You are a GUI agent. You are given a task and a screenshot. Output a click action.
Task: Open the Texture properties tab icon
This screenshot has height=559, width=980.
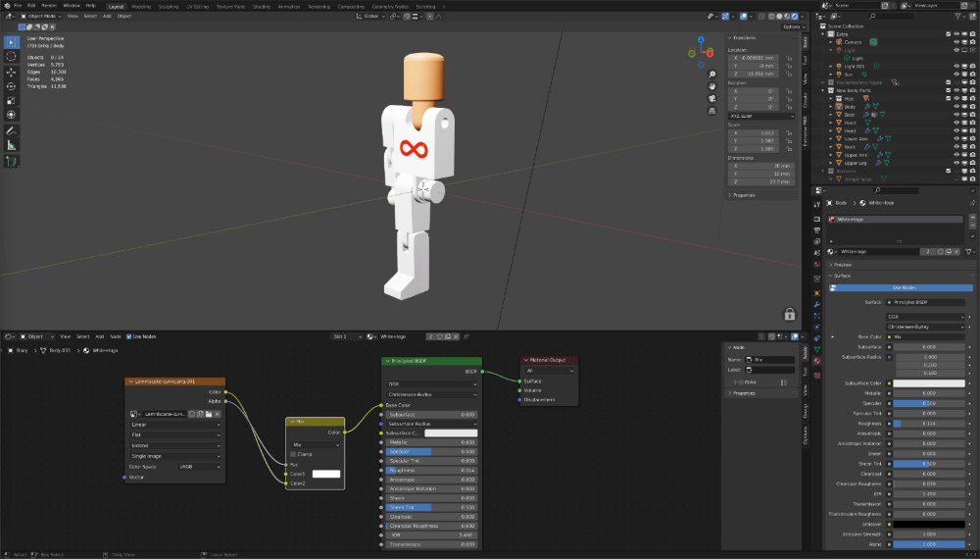[817, 375]
